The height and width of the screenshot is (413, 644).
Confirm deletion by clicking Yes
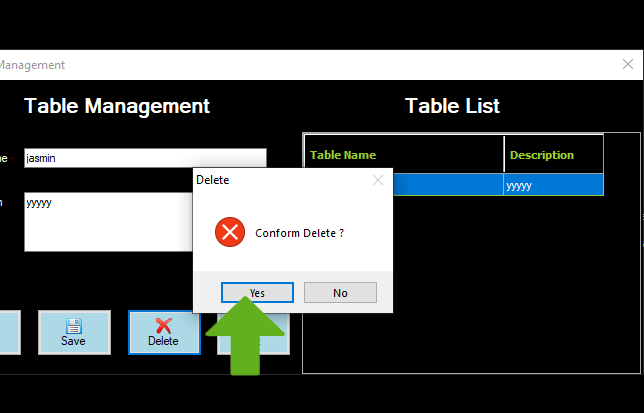point(257,292)
